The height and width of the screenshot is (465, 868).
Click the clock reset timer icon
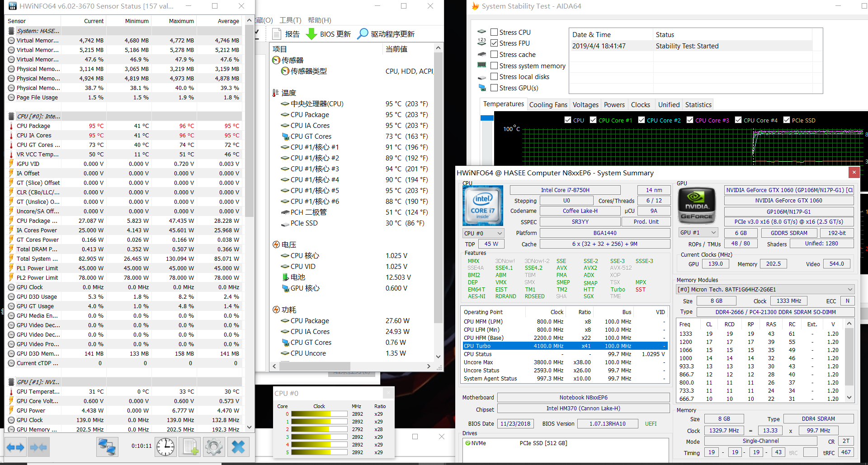point(165,447)
